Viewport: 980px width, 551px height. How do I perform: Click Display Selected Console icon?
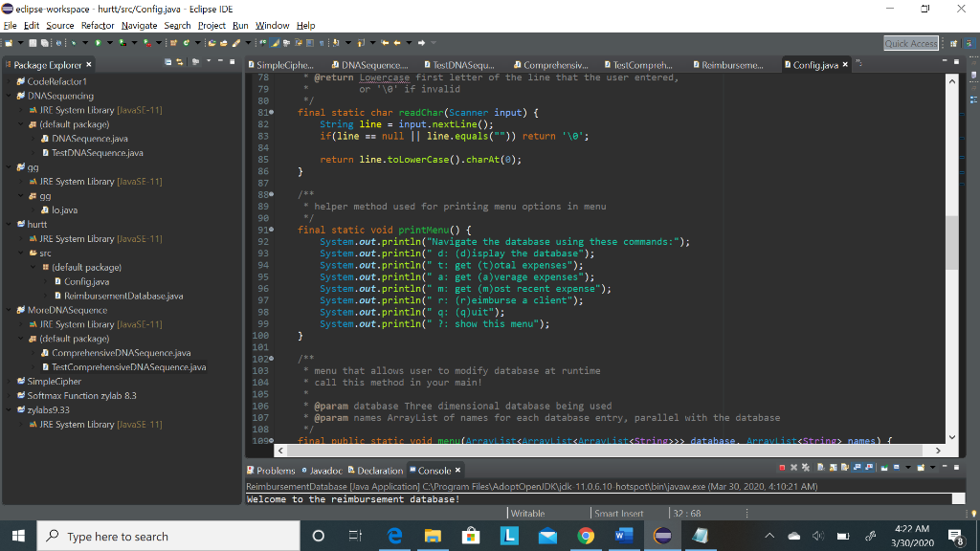[896, 467]
